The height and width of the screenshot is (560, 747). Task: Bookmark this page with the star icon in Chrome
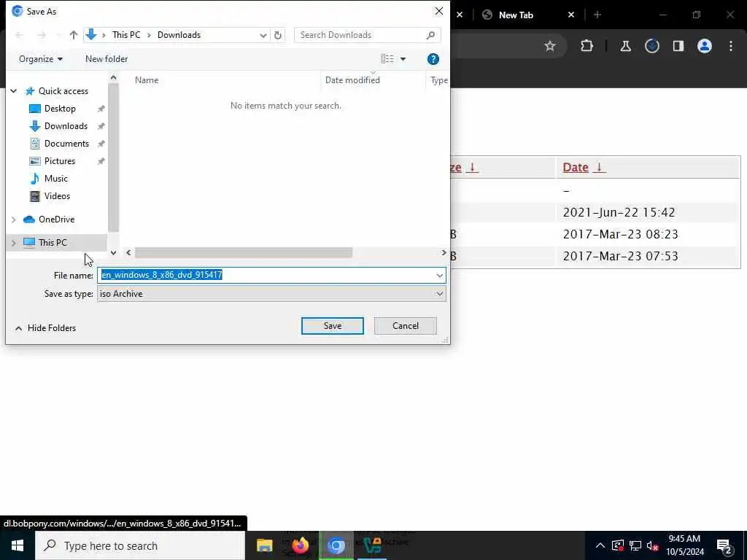coord(550,46)
